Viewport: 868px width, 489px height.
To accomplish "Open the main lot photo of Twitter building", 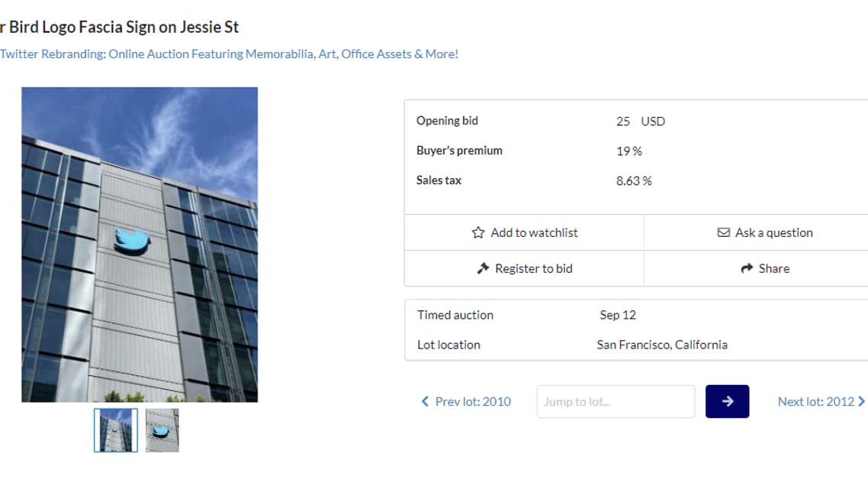I will click(x=140, y=244).
